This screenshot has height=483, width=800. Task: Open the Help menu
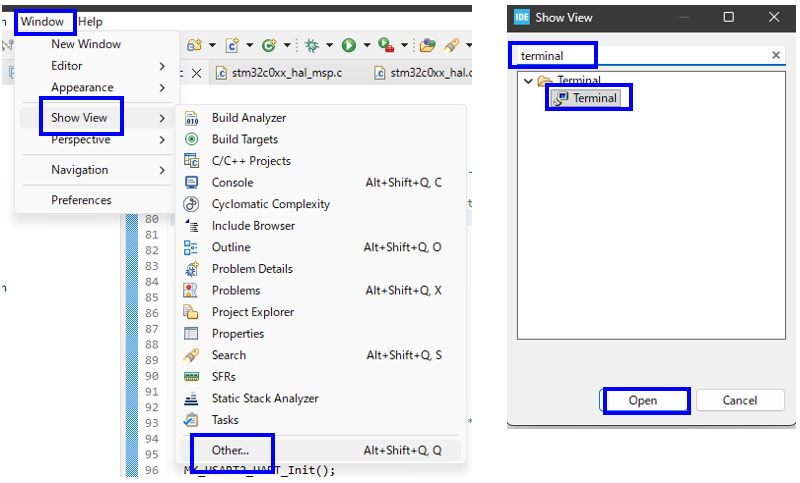click(x=90, y=21)
